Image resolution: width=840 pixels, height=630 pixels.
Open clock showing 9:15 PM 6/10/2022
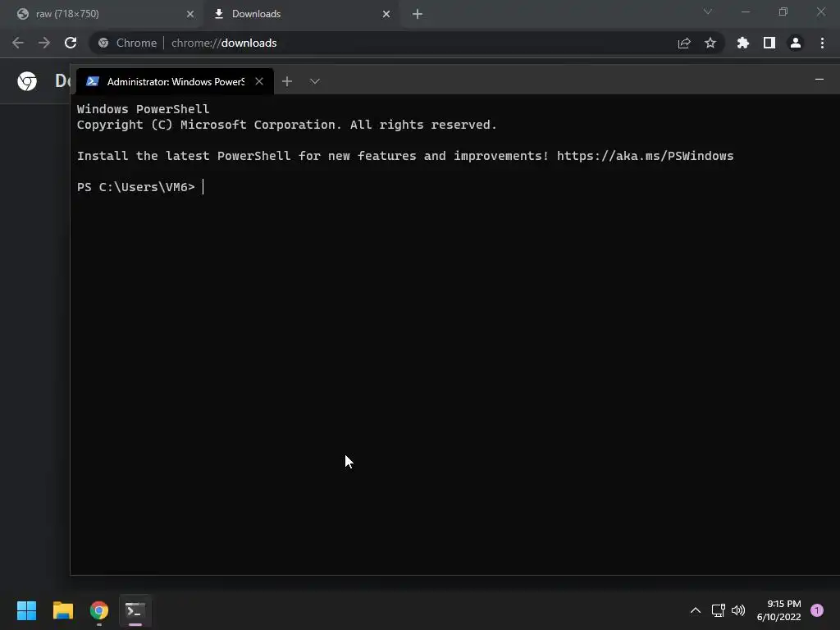(x=779, y=610)
